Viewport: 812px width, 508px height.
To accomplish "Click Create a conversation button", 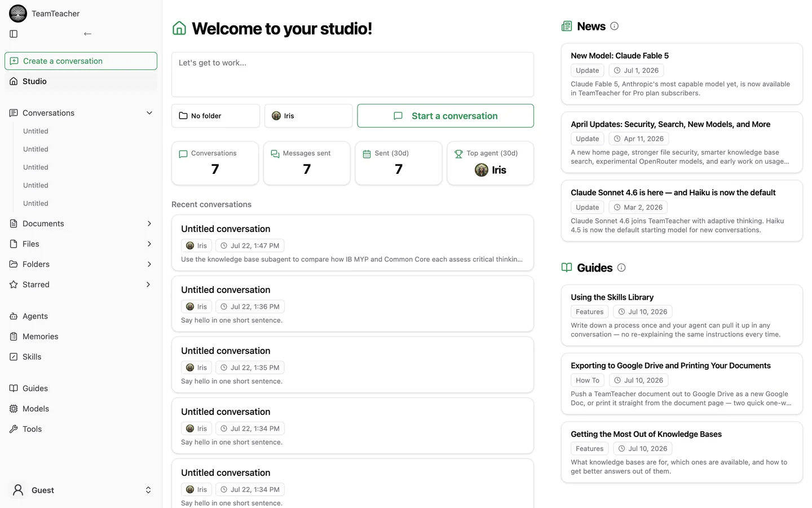I will point(81,61).
